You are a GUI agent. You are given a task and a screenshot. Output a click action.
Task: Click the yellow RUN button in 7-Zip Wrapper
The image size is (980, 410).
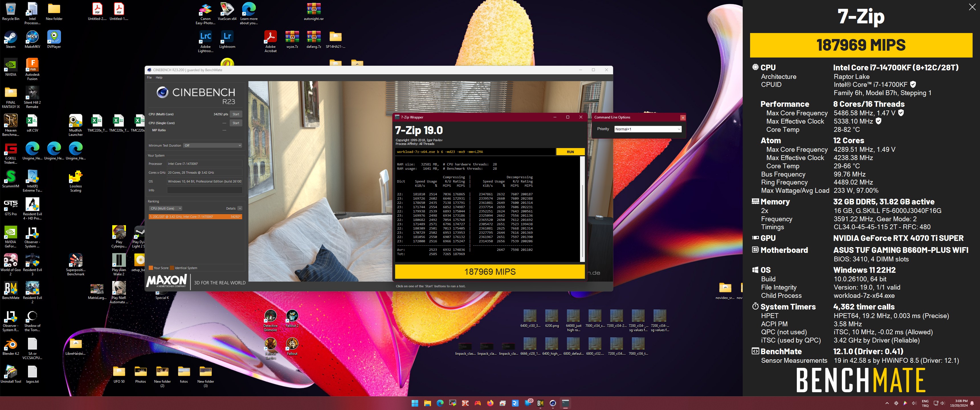[570, 152]
